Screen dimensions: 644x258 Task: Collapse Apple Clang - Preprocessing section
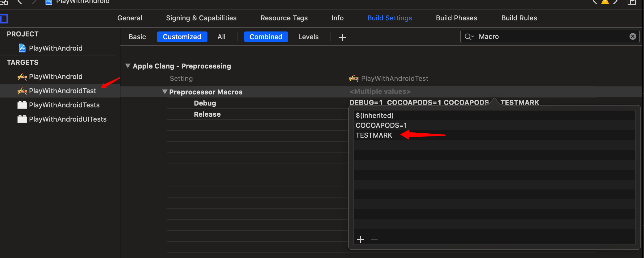coord(128,66)
